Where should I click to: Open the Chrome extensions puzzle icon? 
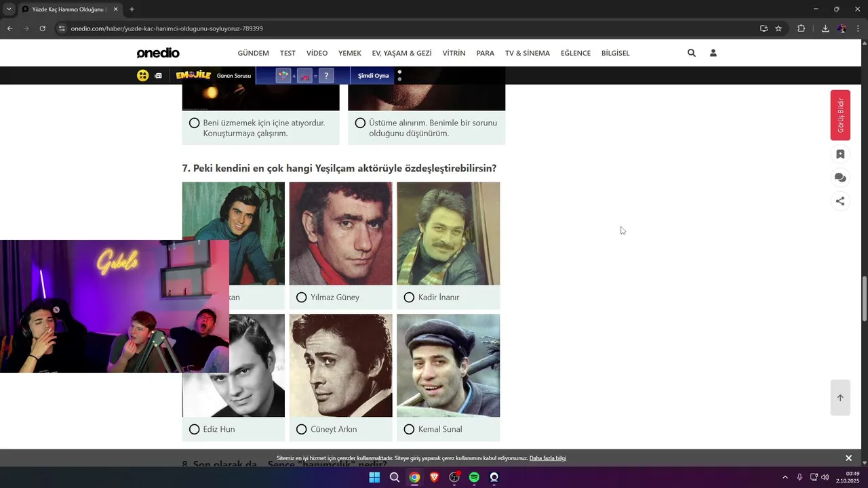(x=802, y=28)
